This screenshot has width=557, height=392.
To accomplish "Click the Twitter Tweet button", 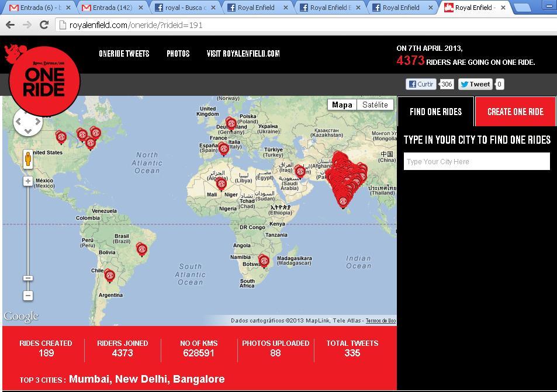I will [475, 84].
